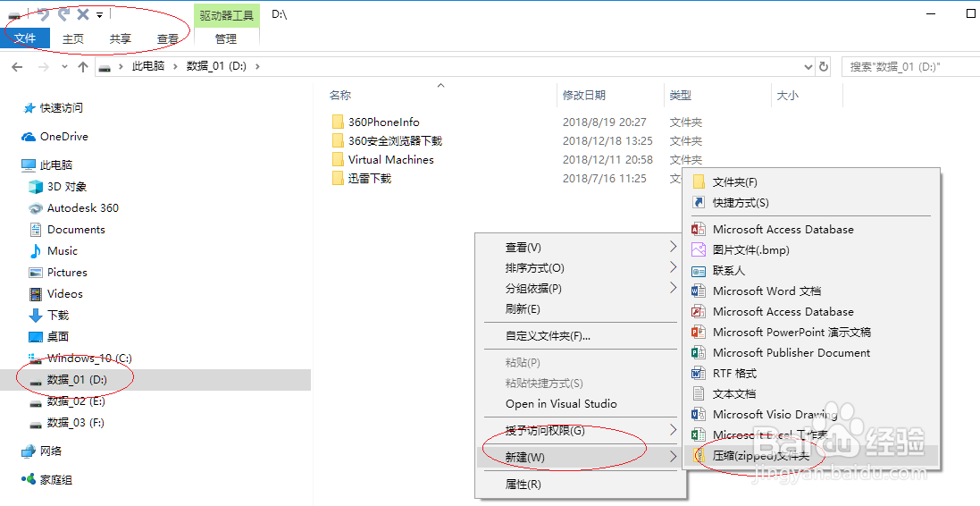The width and height of the screenshot is (980, 506).
Task: Click the redo icon in quick access toolbar
Action: click(x=63, y=13)
